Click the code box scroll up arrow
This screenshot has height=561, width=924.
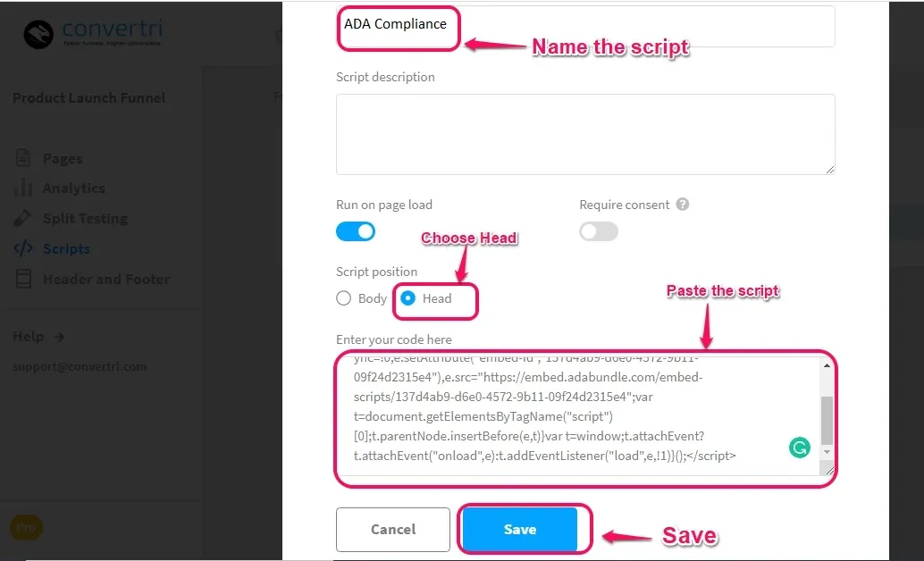coord(827,365)
